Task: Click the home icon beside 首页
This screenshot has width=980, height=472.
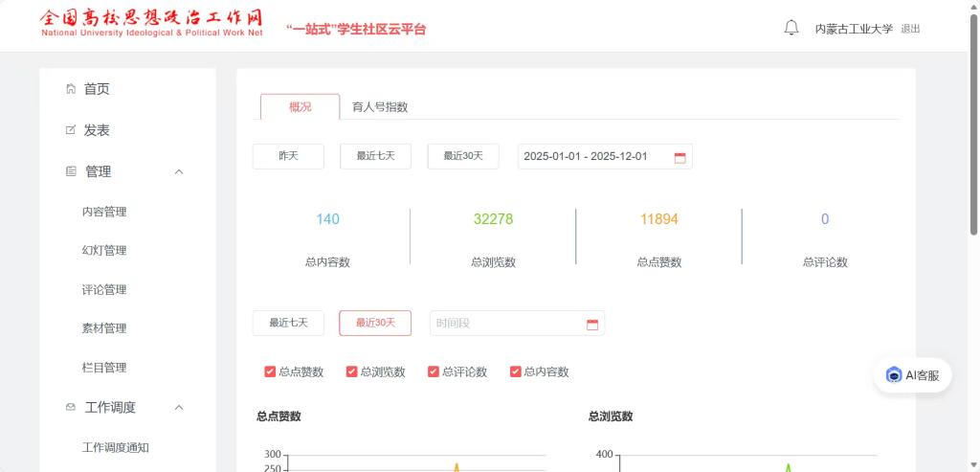Action: pyautogui.click(x=70, y=89)
